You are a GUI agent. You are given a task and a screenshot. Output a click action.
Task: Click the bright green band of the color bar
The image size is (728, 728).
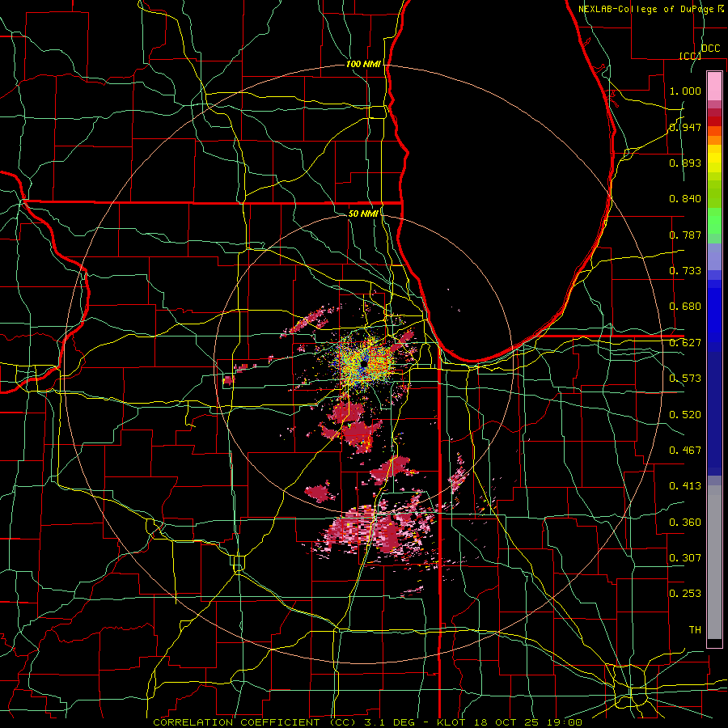tap(714, 221)
